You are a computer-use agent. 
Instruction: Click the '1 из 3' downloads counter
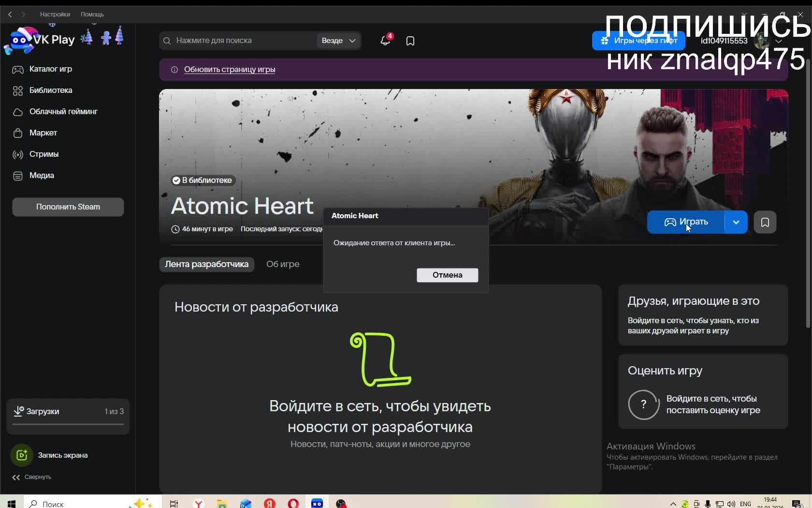point(114,412)
